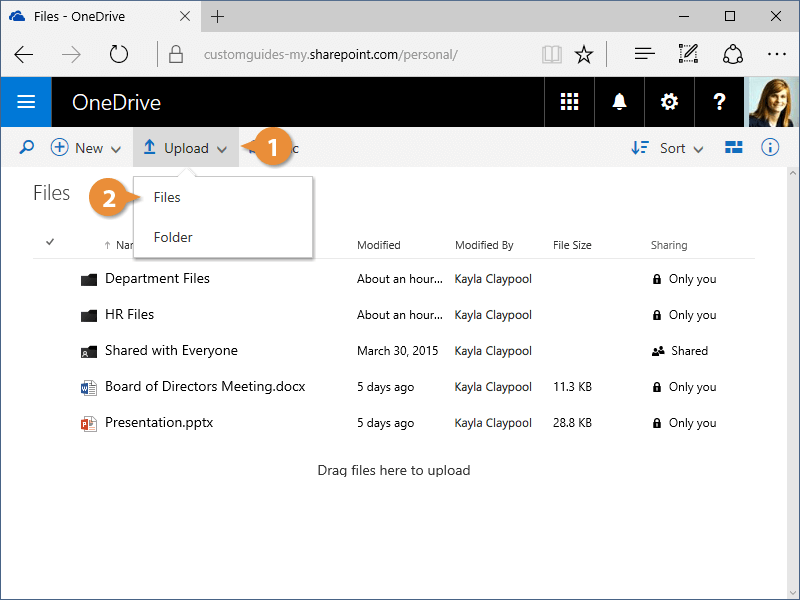This screenshot has height=600, width=800.
Task: Expand the New dropdown
Action: click(86, 148)
